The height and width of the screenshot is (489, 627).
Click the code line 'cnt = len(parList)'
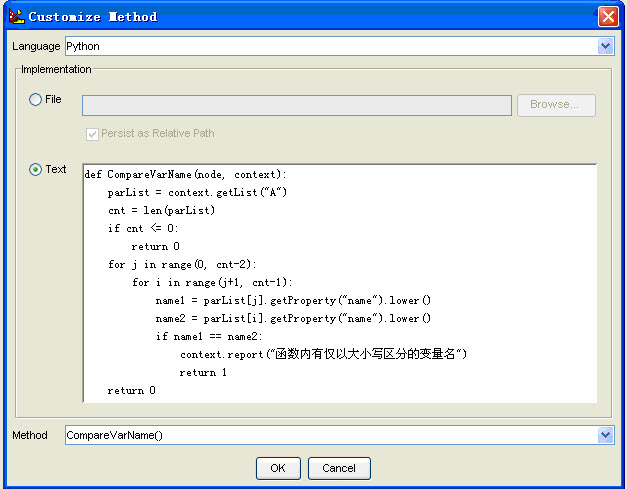(x=161, y=210)
